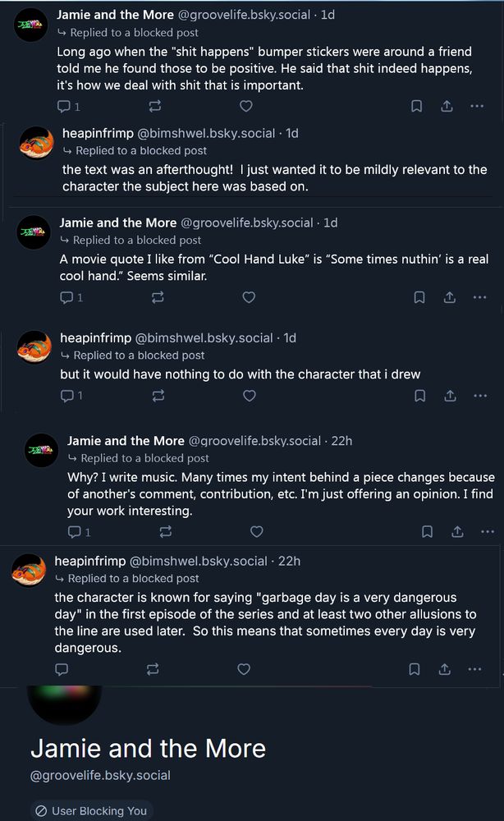
Task: Reply to the "Cool Hand Luke" post
Action: 67,297
